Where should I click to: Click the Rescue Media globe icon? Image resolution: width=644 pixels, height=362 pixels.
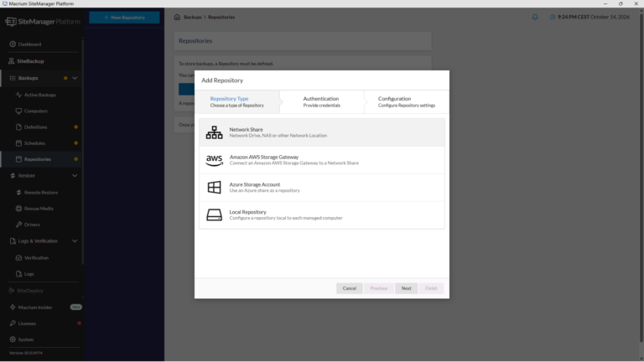click(x=18, y=209)
